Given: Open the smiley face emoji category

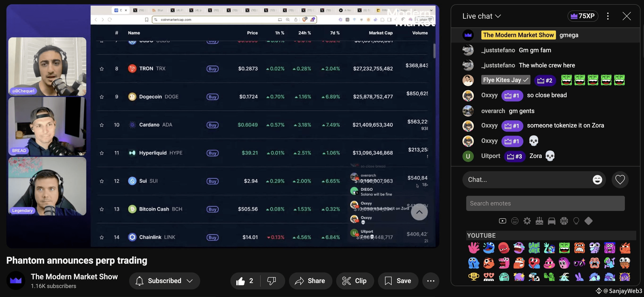Looking at the screenshot, I should tap(515, 221).
